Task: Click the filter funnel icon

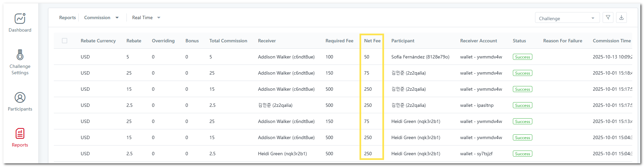Action: [x=608, y=17]
